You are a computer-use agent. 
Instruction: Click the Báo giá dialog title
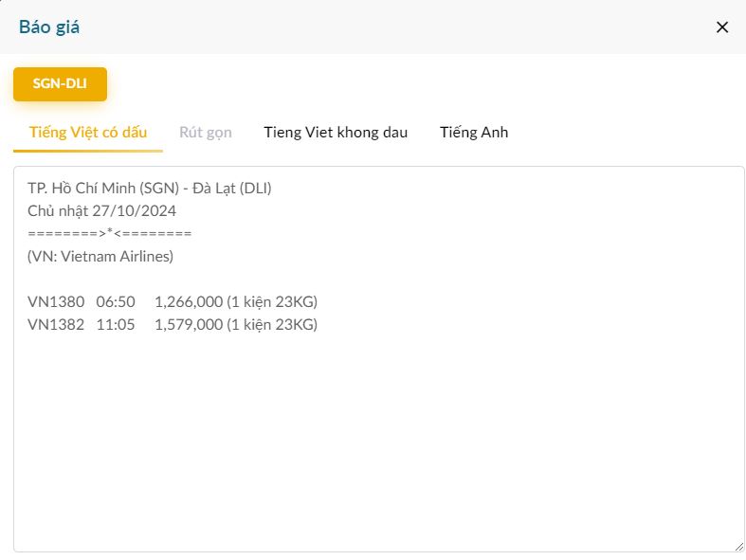click(x=49, y=27)
